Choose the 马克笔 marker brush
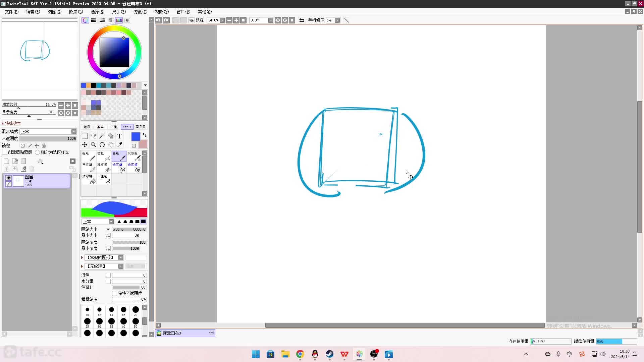644x362 pixels. [89, 168]
